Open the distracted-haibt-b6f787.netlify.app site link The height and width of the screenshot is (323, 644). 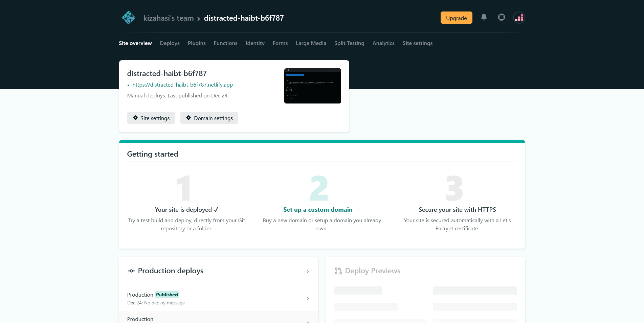click(182, 85)
